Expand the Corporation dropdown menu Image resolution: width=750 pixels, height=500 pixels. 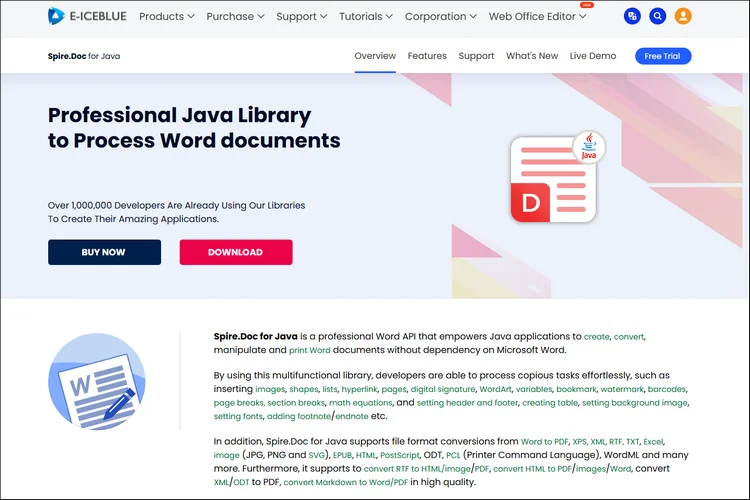coord(441,16)
